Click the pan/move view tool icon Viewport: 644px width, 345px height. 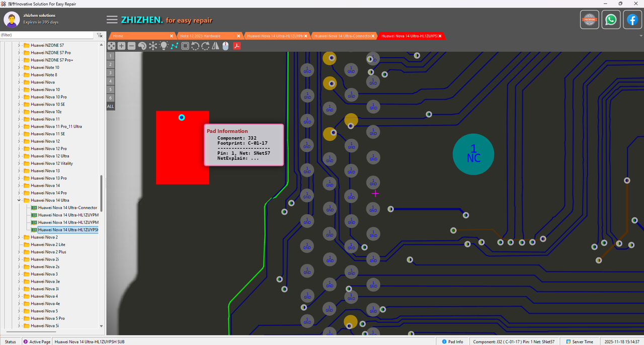coord(111,46)
